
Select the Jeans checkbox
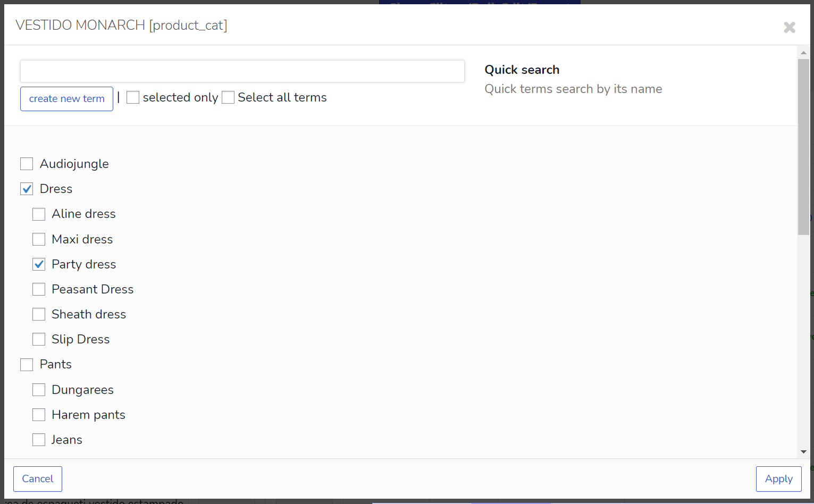tap(39, 440)
